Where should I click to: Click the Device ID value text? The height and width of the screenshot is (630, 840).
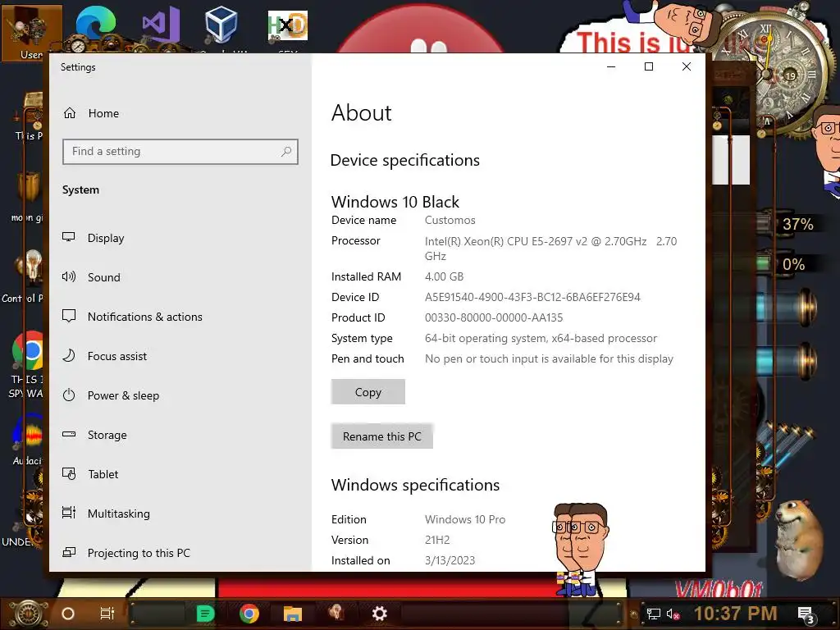coord(532,297)
